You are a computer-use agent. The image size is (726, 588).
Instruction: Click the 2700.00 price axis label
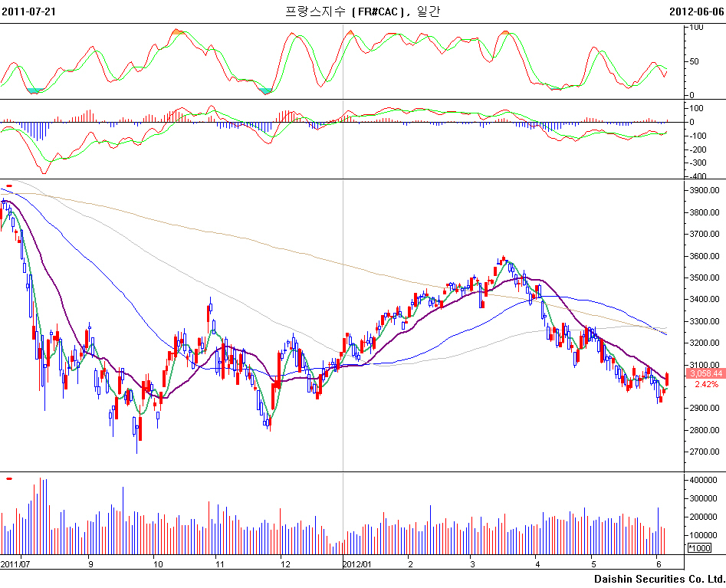[x=705, y=452]
